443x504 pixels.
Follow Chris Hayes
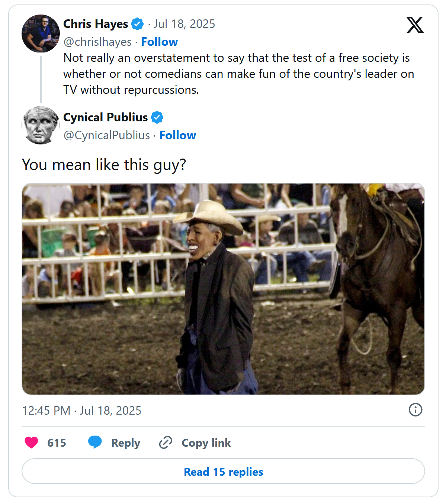159,42
